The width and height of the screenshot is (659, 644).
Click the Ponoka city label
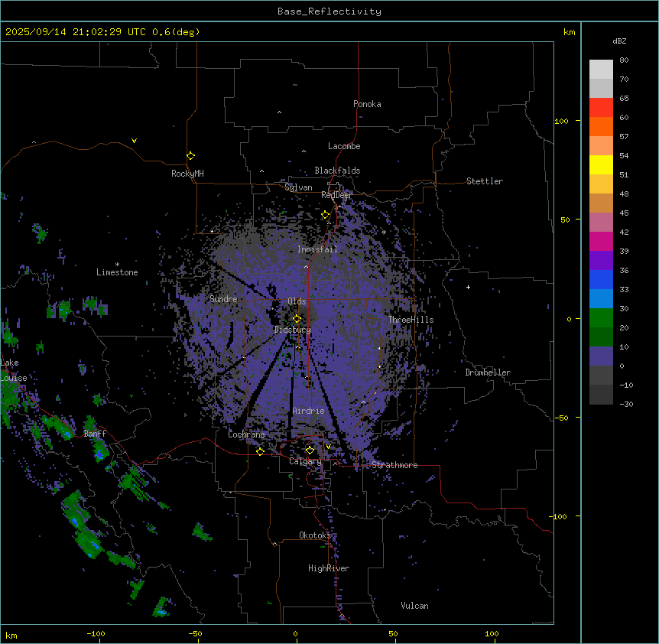pyautogui.click(x=367, y=104)
